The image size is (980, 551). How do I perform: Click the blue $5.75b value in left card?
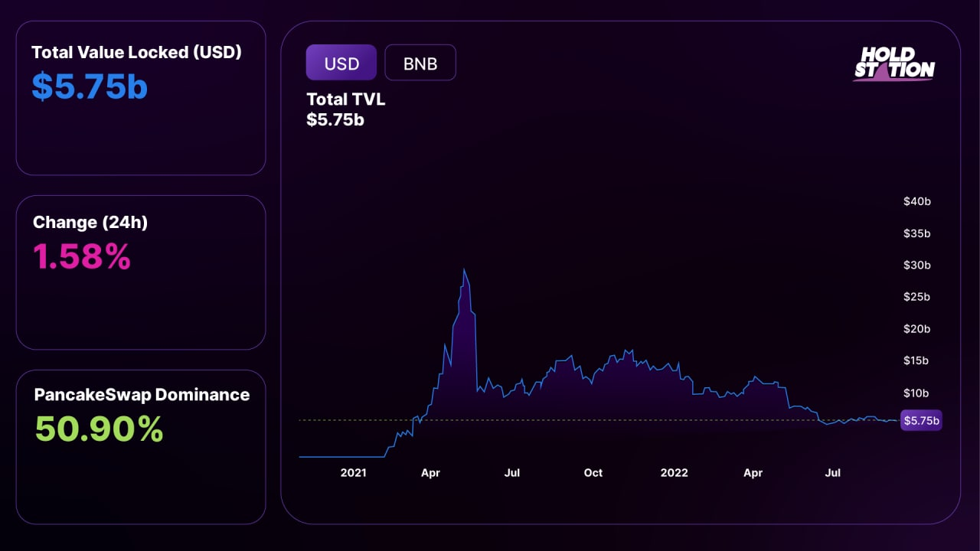90,86
